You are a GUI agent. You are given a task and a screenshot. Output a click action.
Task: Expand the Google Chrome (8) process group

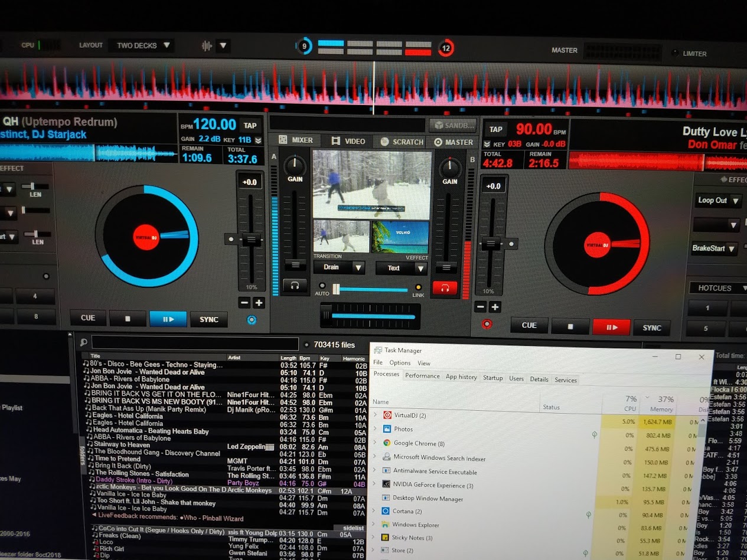click(374, 443)
